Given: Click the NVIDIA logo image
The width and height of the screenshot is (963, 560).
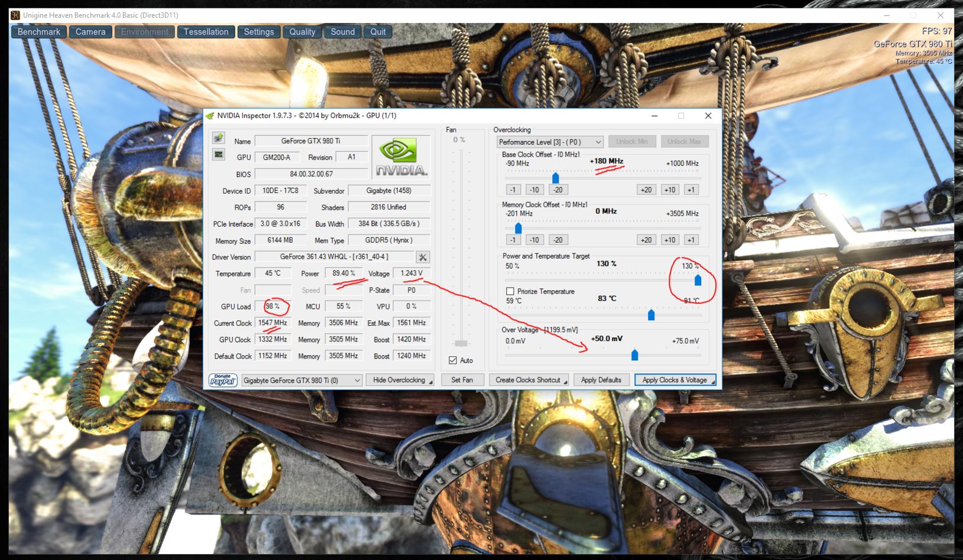Looking at the screenshot, I should coord(401,157).
